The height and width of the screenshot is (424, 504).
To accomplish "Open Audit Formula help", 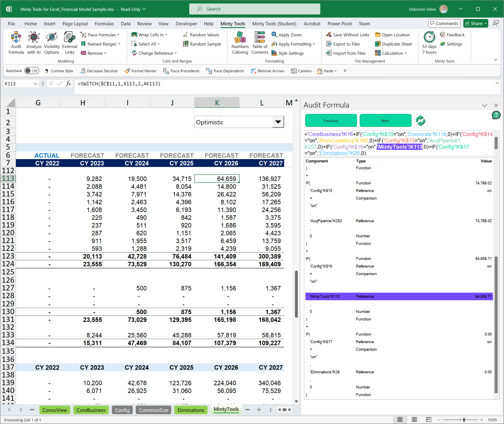I will [x=496, y=115].
